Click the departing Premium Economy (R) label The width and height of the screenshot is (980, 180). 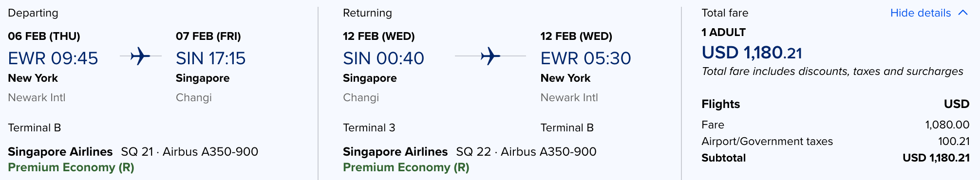coord(71,167)
